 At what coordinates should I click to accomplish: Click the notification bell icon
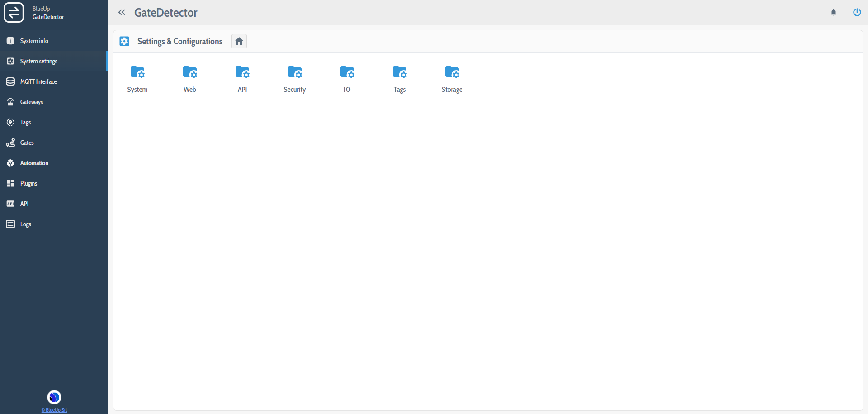834,12
